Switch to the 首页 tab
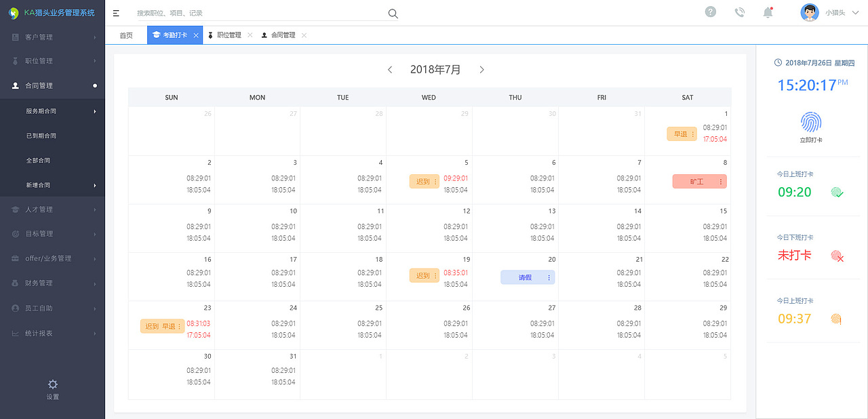The image size is (868, 419). click(126, 35)
